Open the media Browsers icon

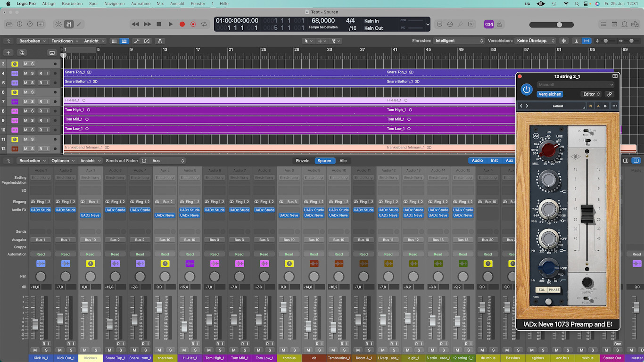coord(635,24)
